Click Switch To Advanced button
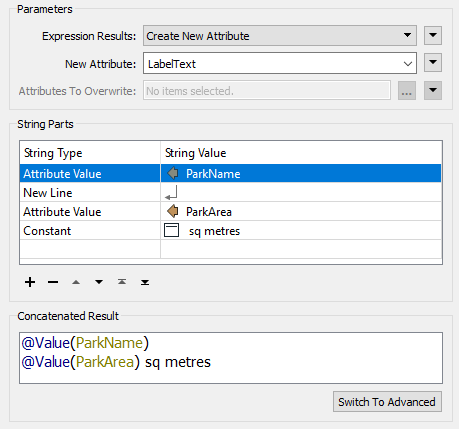The width and height of the screenshot is (459, 429). point(387,402)
